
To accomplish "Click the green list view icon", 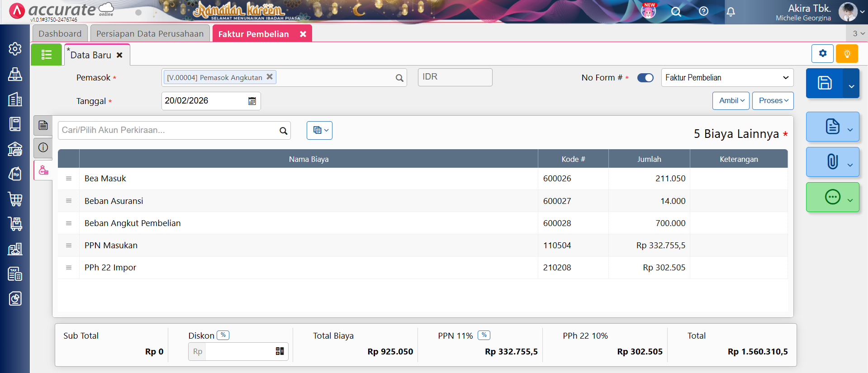I will tap(46, 55).
